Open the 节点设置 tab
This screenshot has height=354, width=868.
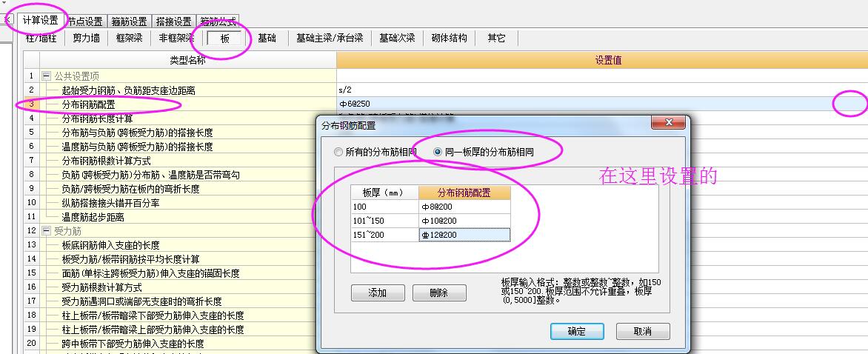[85, 21]
